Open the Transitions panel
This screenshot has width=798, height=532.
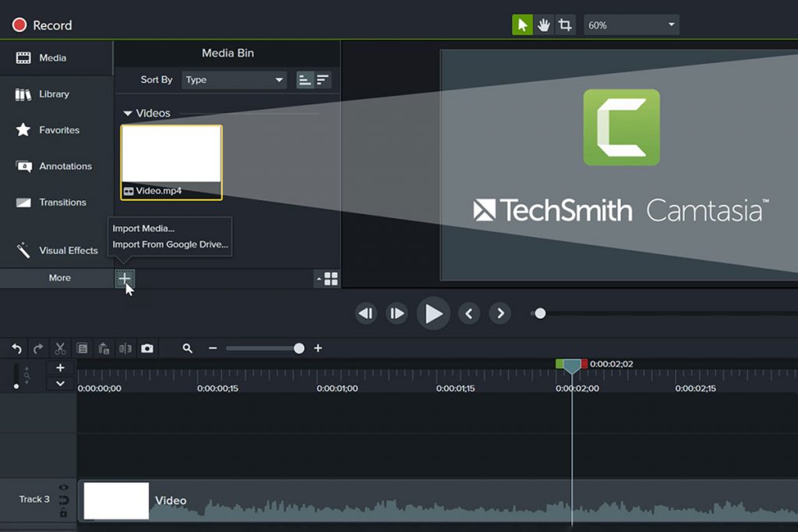tap(55, 203)
